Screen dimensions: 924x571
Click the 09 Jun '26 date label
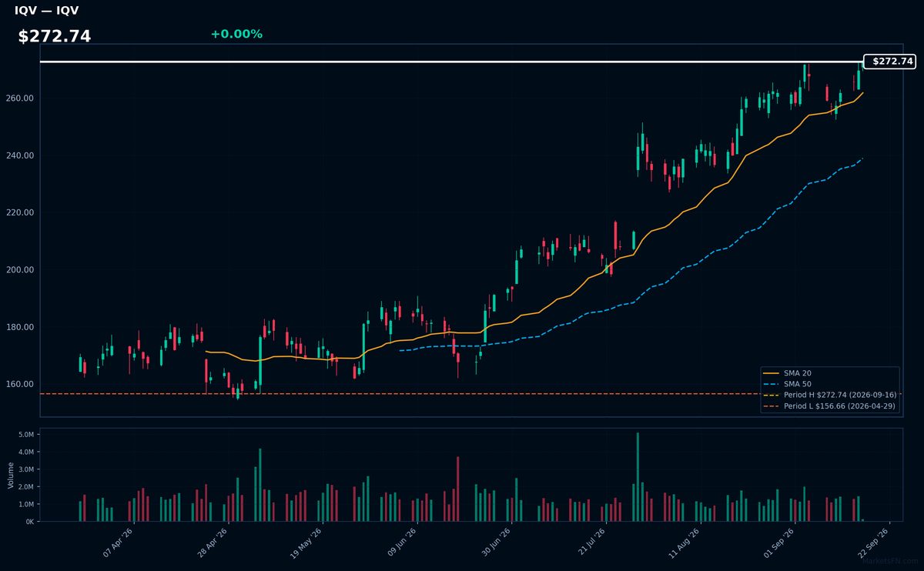pos(401,543)
